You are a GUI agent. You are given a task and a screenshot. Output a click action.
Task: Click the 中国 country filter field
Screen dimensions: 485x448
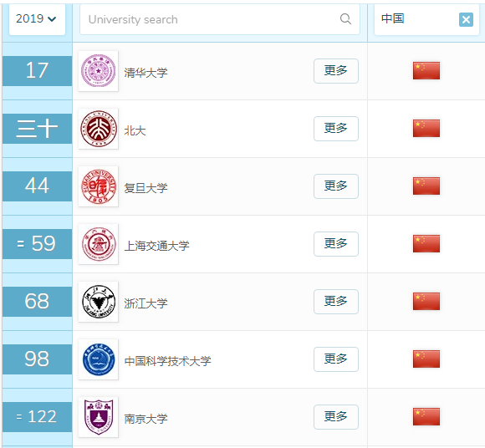tap(426, 19)
